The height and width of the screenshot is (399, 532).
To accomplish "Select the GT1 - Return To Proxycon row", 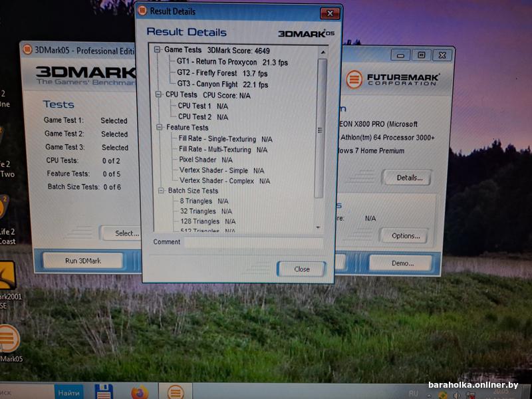I will pyautogui.click(x=232, y=62).
